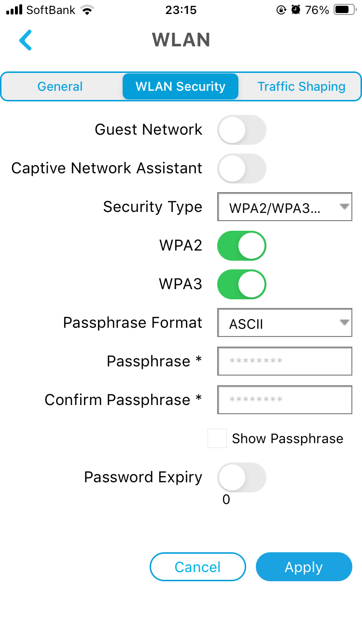The image size is (362, 644).
Task: Click the Cancel button
Action: [x=198, y=567]
